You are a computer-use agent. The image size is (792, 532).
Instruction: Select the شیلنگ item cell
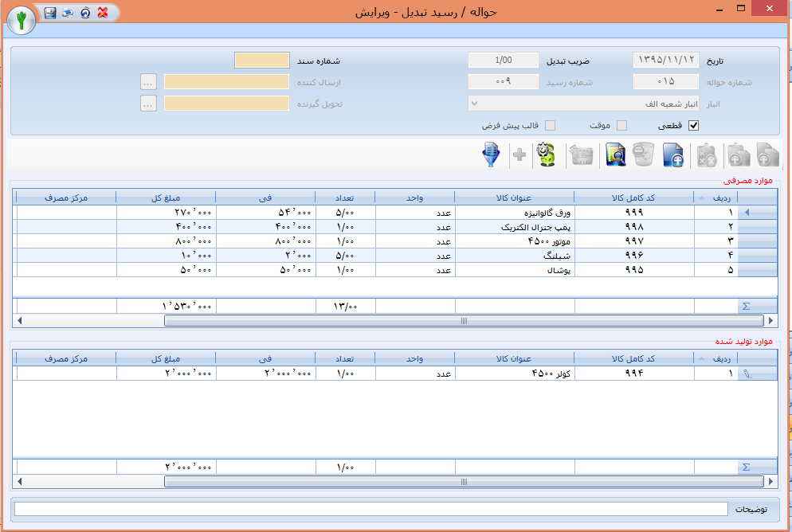515,256
